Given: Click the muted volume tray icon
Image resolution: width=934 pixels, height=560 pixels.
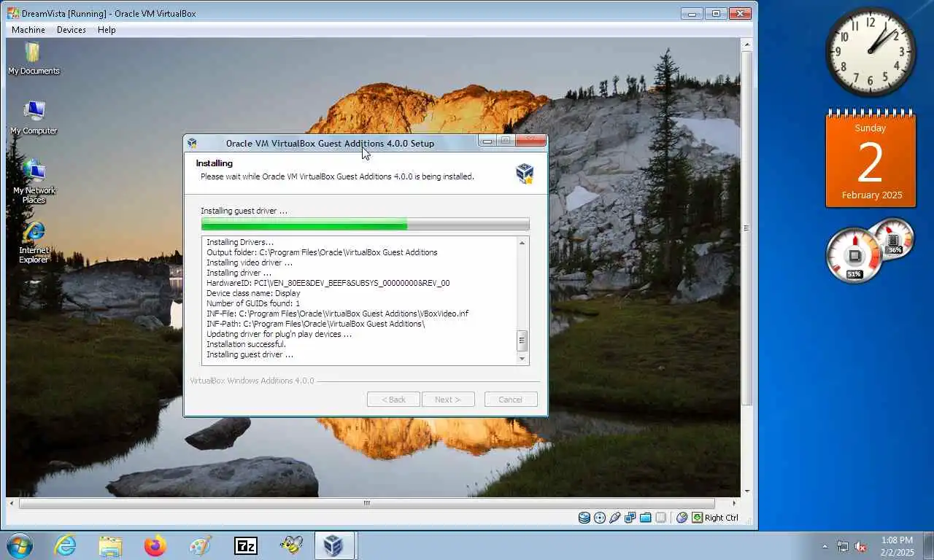Looking at the screenshot, I should (860, 546).
